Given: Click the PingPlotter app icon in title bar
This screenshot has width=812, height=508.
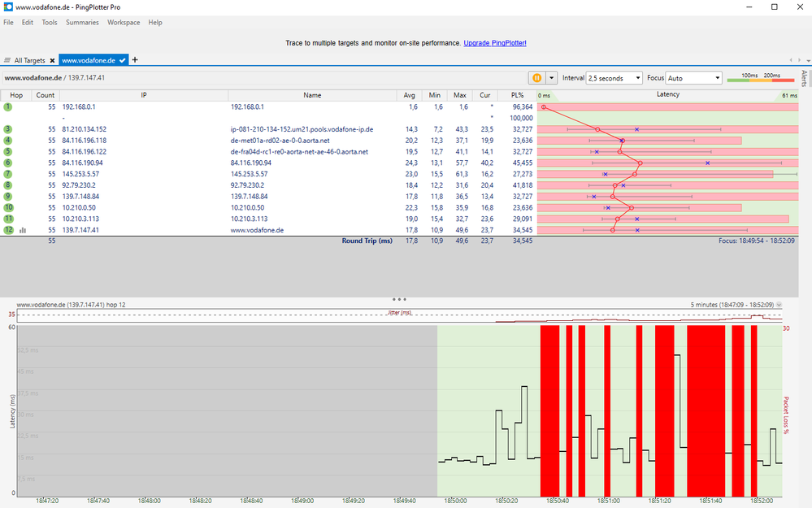Looking at the screenshot, I should [x=8, y=7].
